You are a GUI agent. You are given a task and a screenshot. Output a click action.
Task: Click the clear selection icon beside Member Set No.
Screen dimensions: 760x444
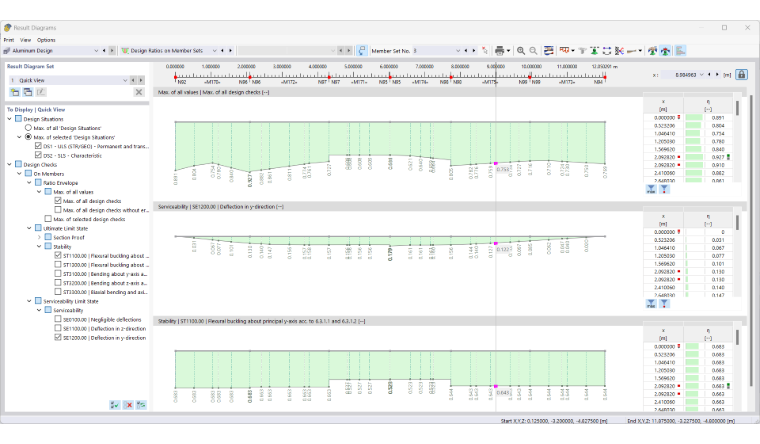coord(484,50)
